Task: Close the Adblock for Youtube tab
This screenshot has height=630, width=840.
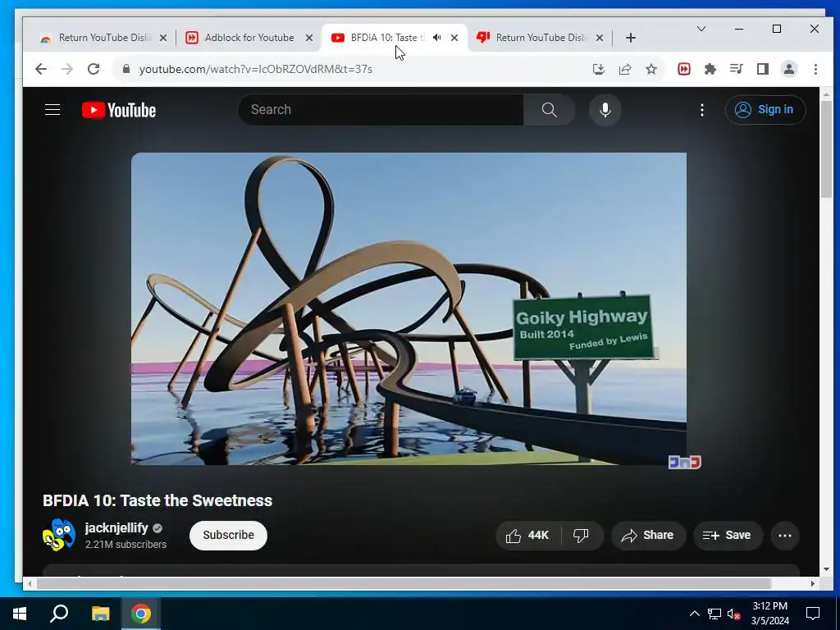Action: point(309,38)
